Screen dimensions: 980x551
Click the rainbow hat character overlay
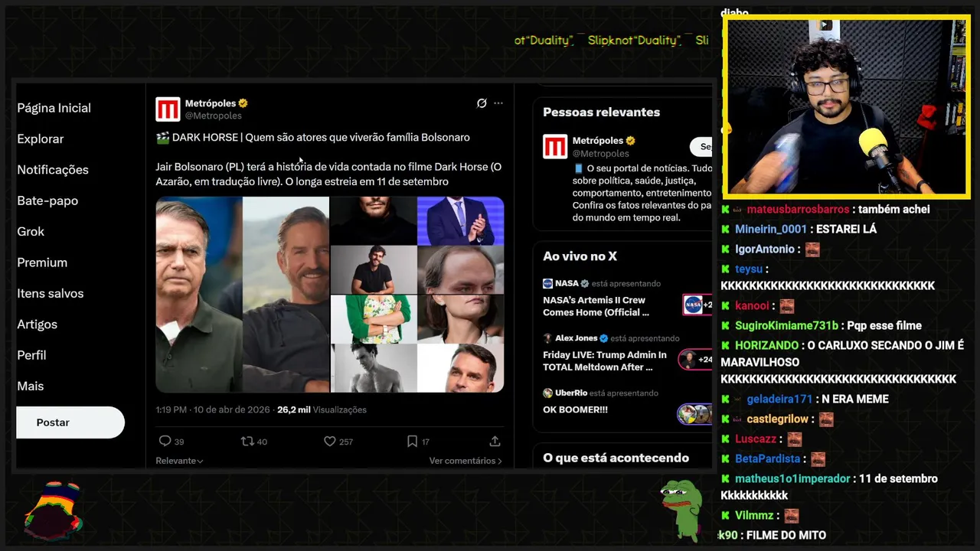pos(54,510)
